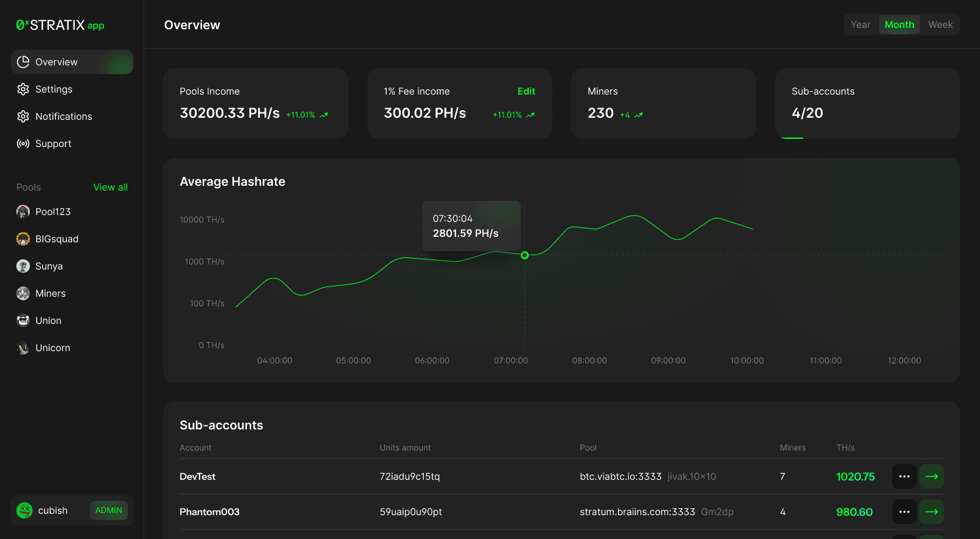Click the cubish user avatar
980x539 pixels.
point(24,510)
